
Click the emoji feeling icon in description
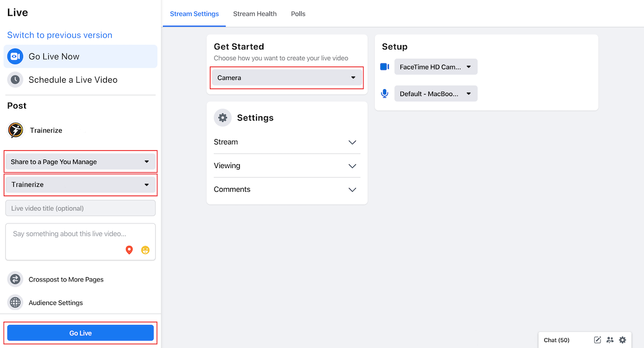coord(145,250)
